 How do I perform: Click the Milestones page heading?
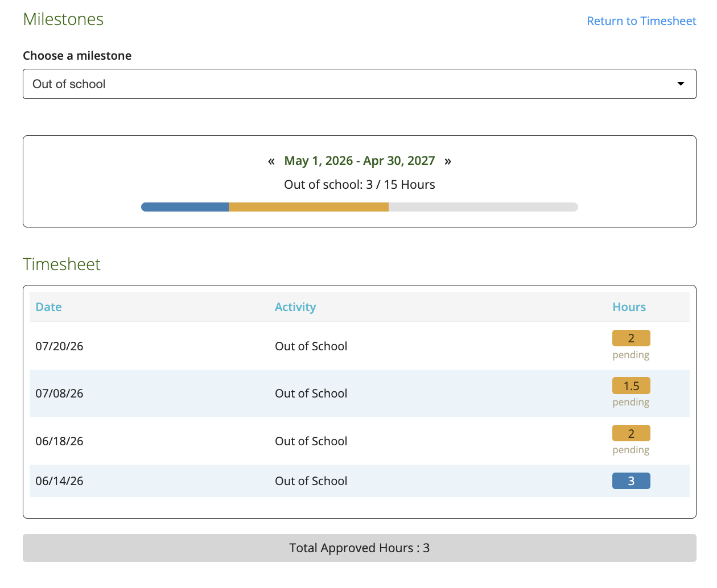[x=63, y=19]
